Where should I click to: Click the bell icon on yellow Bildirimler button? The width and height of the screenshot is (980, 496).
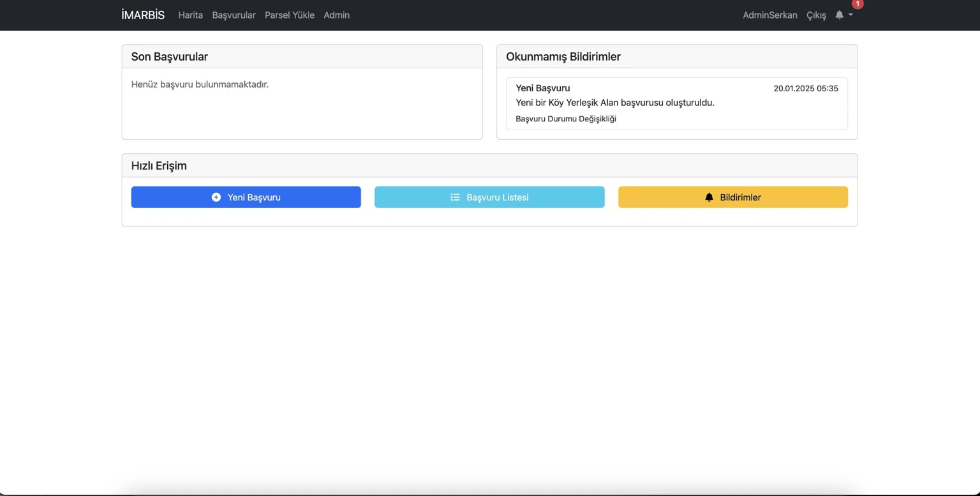coord(709,197)
